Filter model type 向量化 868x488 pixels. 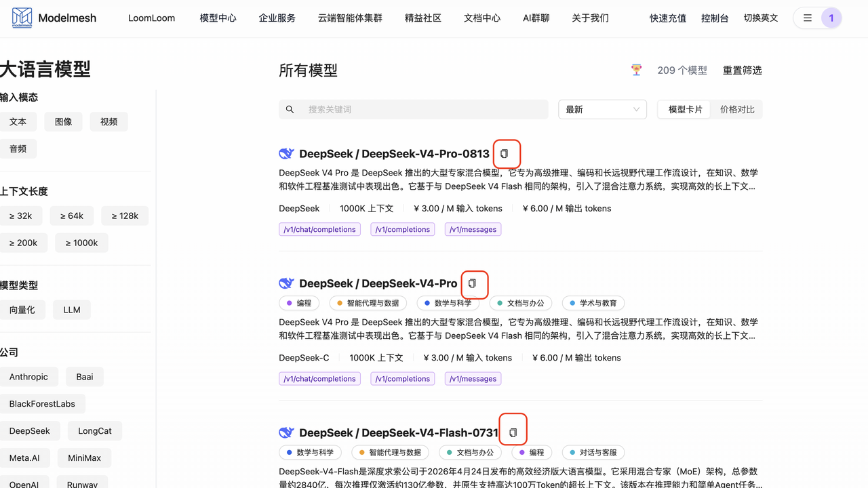click(x=22, y=310)
